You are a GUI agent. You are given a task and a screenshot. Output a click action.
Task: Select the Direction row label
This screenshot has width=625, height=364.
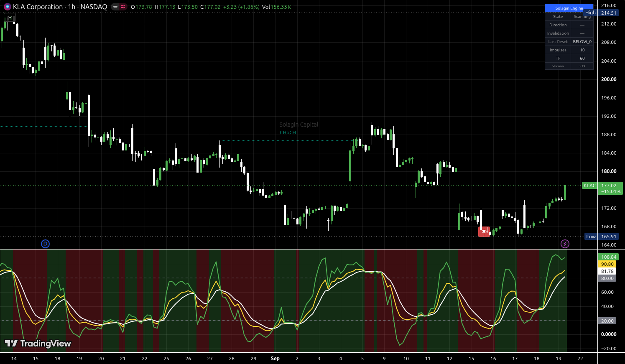(x=558, y=25)
